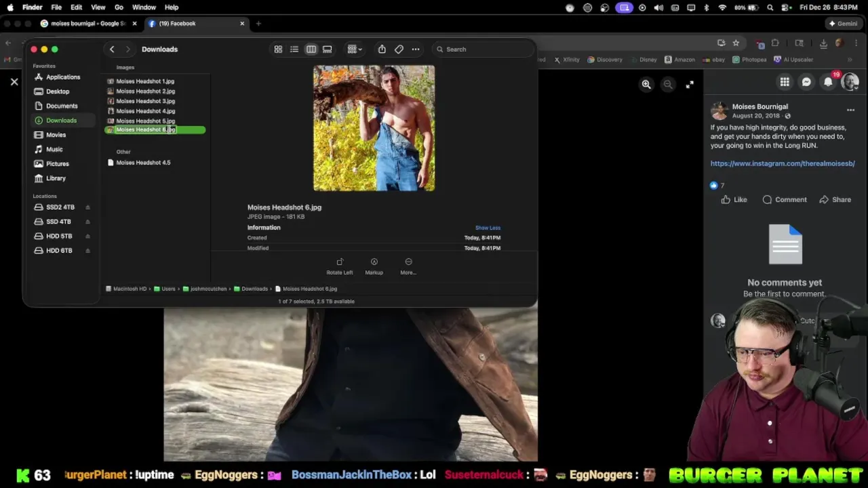Select the HDD 5TB drive
Viewport: 868px width, 488px height.
tap(58, 236)
